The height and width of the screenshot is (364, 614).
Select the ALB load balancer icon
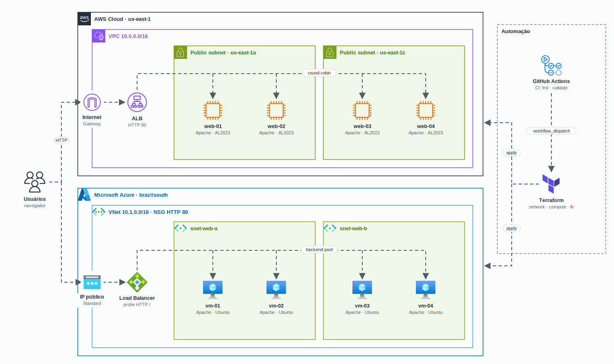click(137, 102)
